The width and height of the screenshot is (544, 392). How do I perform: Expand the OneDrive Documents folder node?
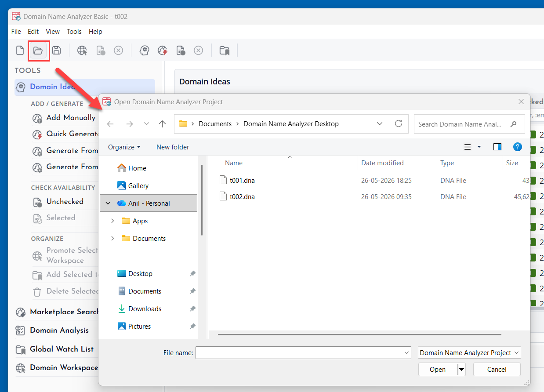coord(112,239)
